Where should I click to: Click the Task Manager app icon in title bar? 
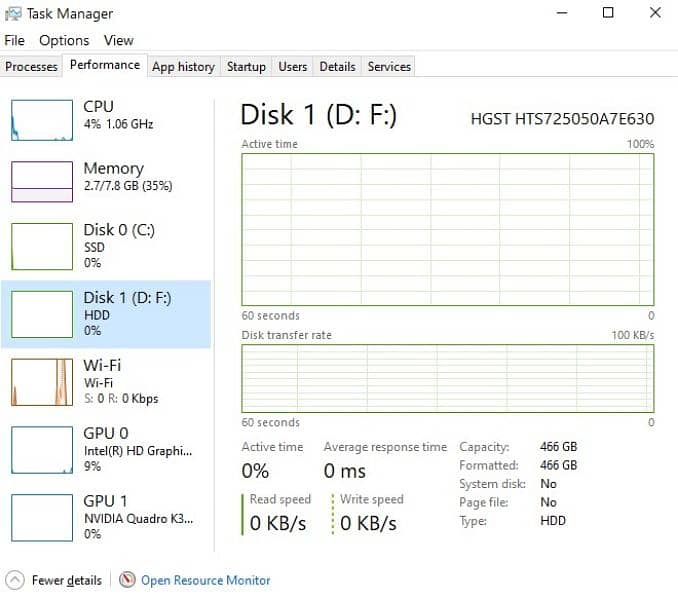[13, 14]
